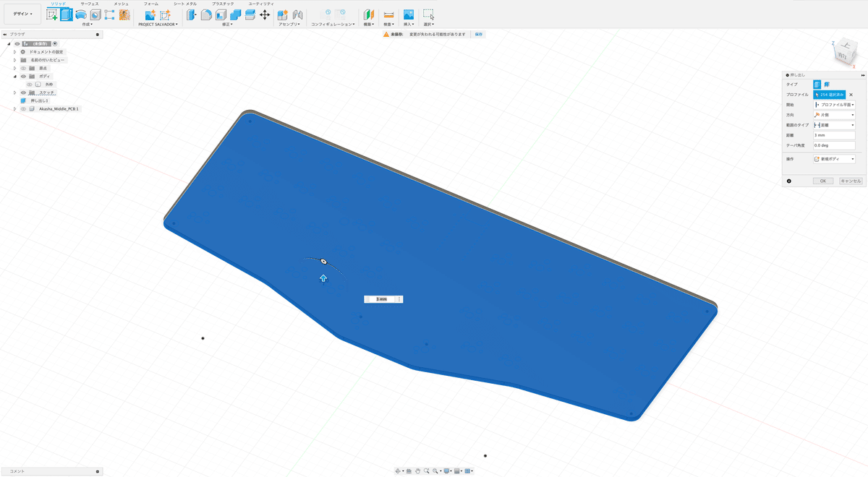868x477 pixels.
Task: Select the Measure inspect icon
Action: (x=388, y=14)
